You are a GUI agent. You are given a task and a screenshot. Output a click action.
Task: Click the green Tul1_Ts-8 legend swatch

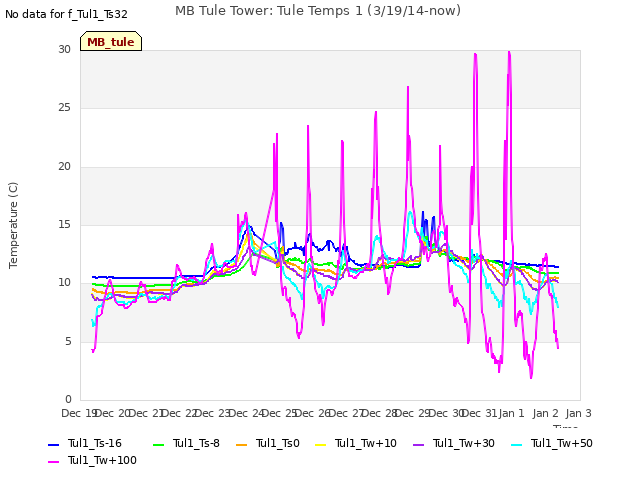(x=158, y=444)
